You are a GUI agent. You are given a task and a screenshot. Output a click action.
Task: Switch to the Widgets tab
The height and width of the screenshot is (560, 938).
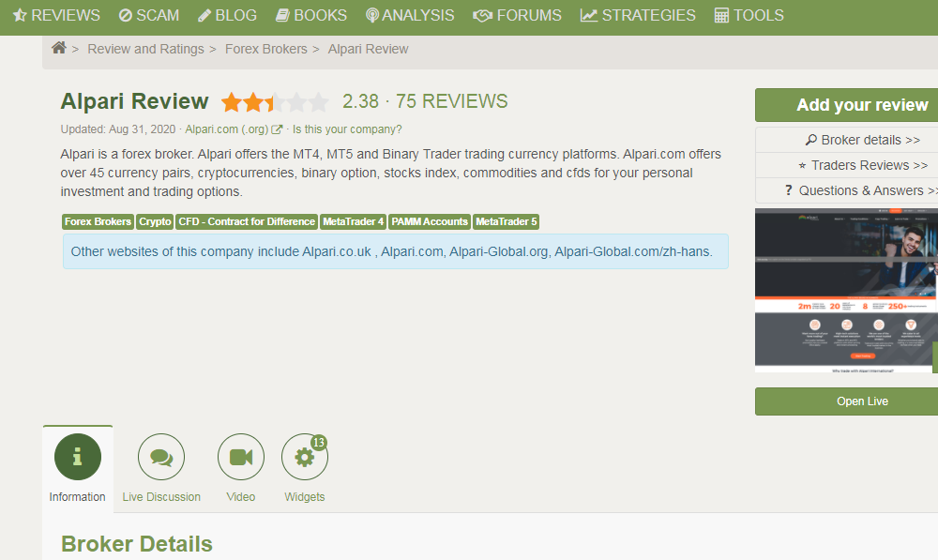pos(305,468)
